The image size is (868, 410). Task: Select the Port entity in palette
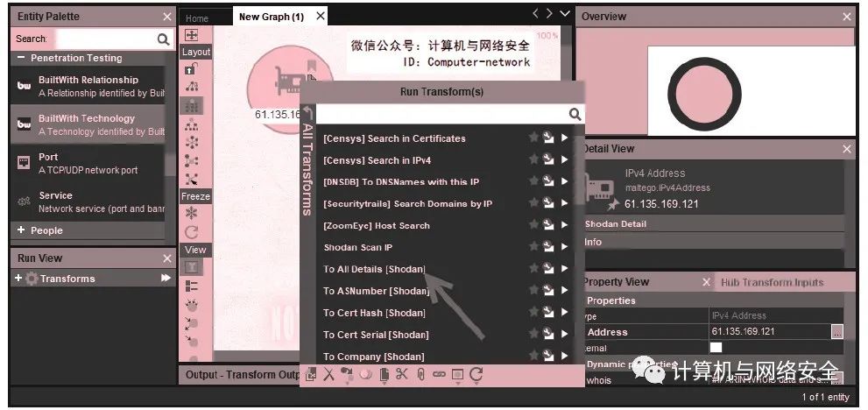click(88, 164)
